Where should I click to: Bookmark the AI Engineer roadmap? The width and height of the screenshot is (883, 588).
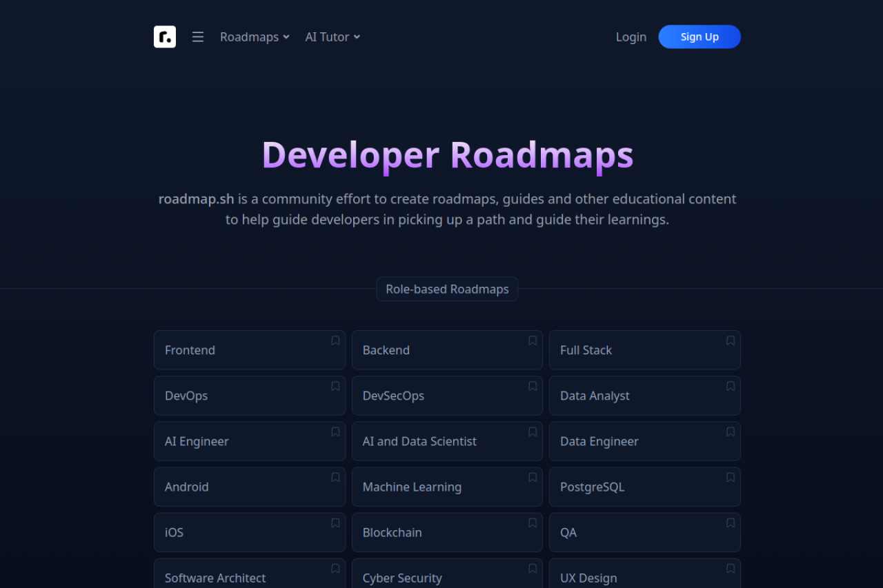[x=335, y=432]
